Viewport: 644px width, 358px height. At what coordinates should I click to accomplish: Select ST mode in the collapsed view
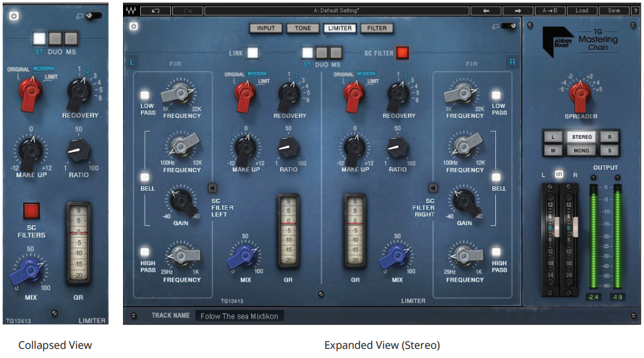pyautogui.click(x=39, y=39)
